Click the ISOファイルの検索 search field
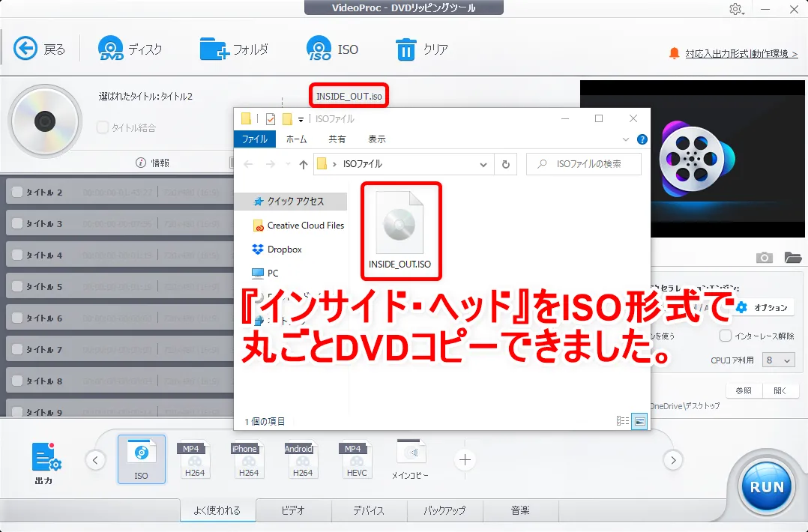808x532 pixels. tap(584, 164)
